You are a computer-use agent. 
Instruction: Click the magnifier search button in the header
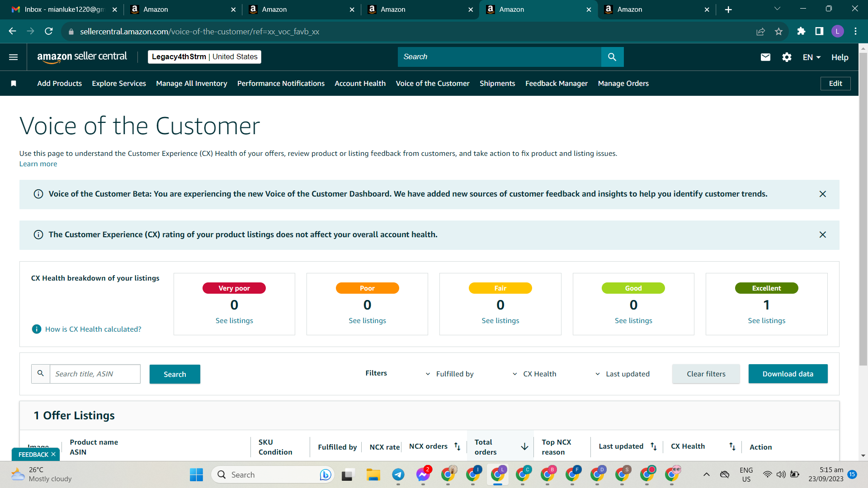(x=612, y=57)
